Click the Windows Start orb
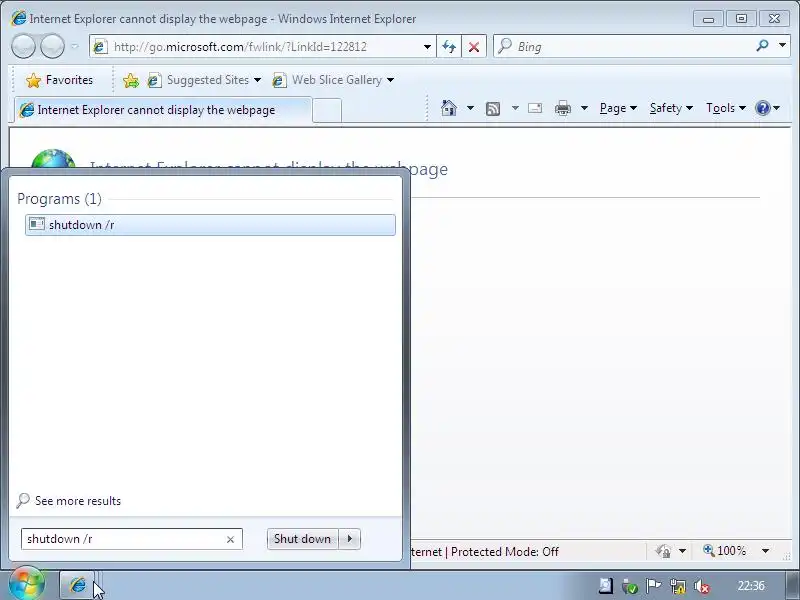The height and width of the screenshot is (600, 800). pos(27,583)
